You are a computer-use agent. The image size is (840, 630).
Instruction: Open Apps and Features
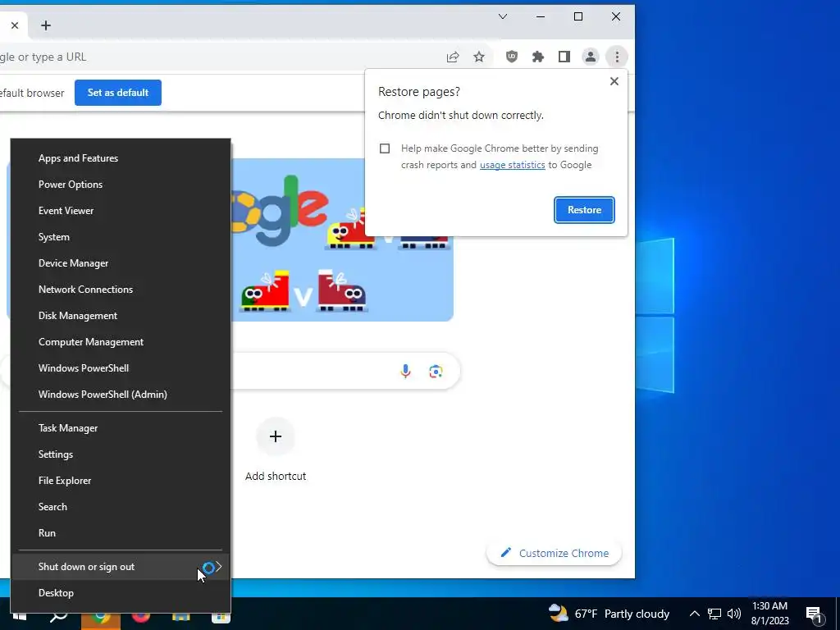(121, 158)
